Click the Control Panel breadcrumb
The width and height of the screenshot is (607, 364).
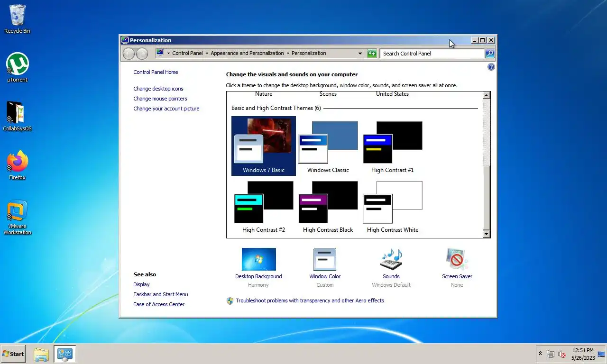(187, 53)
